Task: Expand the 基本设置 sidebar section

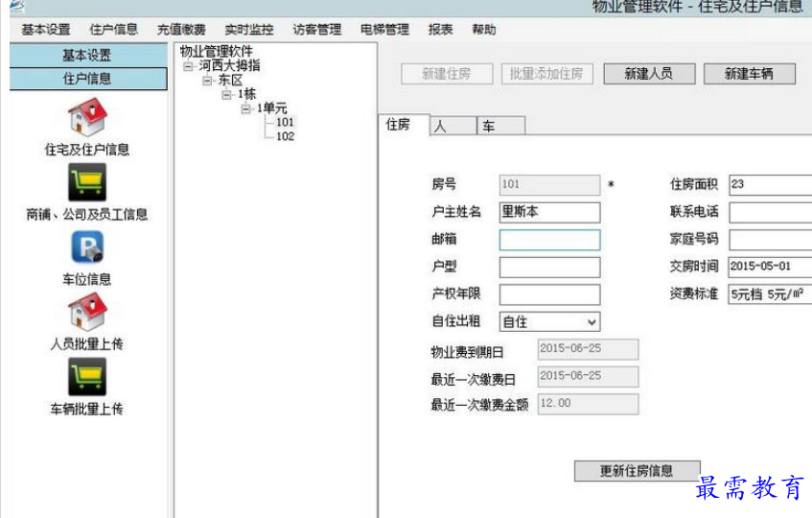Action: (x=88, y=55)
